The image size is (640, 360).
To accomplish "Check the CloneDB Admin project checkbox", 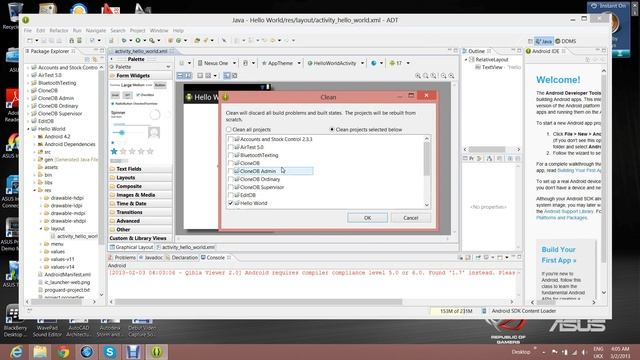I will (230, 171).
